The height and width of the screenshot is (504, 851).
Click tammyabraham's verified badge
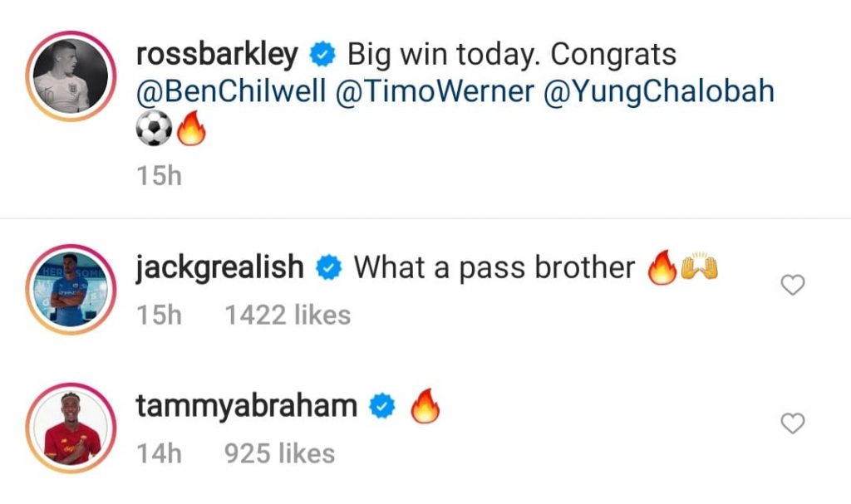click(x=382, y=406)
